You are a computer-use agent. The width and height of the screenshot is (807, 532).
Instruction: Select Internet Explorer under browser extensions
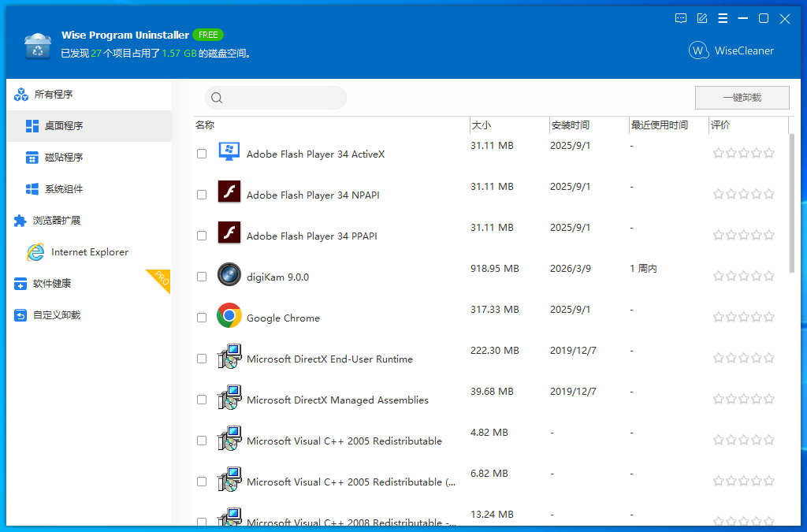[x=82, y=251]
